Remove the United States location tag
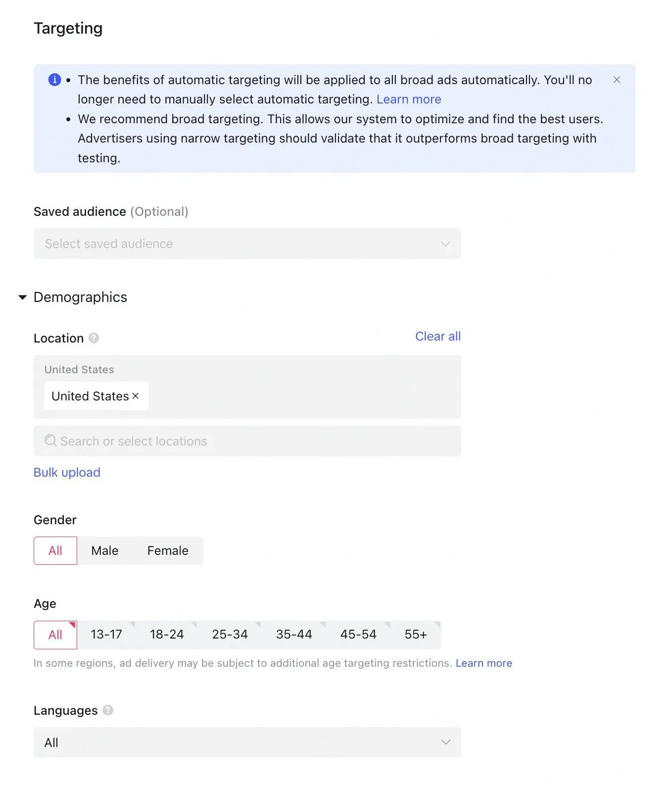This screenshot has width=672, height=789. tap(136, 396)
